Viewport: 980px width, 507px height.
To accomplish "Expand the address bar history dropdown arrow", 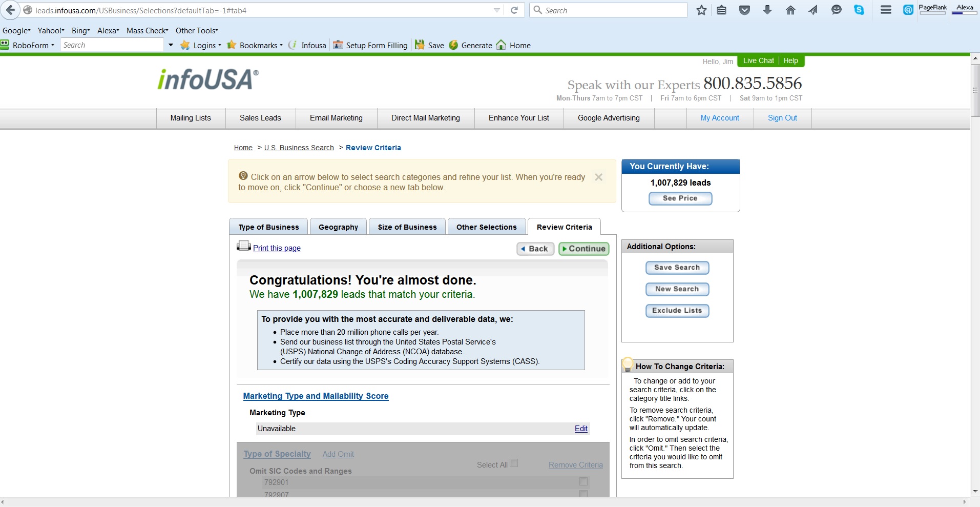I will coord(496,10).
